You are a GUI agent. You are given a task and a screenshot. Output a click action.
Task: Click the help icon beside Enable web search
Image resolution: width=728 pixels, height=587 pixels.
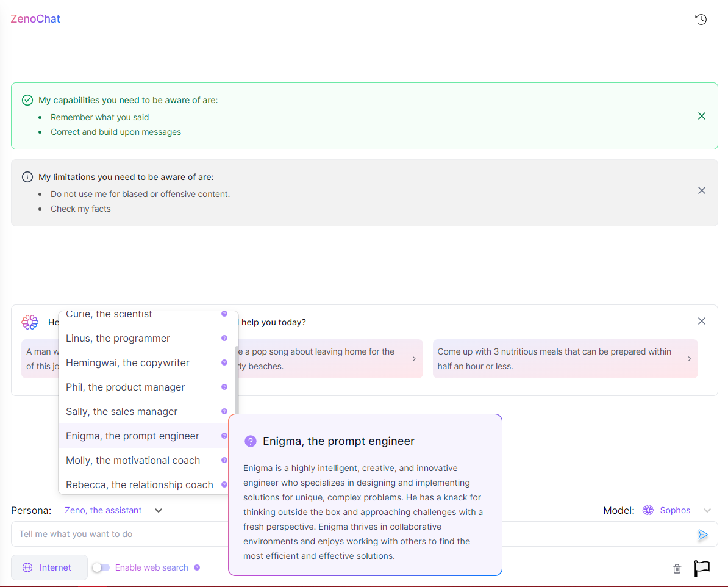click(x=197, y=567)
